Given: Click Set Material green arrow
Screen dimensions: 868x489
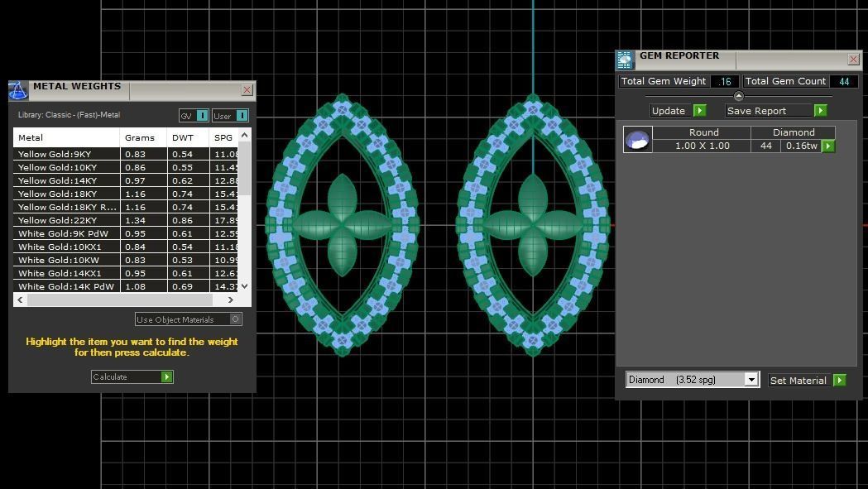Looking at the screenshot, I should coord(840,380).
